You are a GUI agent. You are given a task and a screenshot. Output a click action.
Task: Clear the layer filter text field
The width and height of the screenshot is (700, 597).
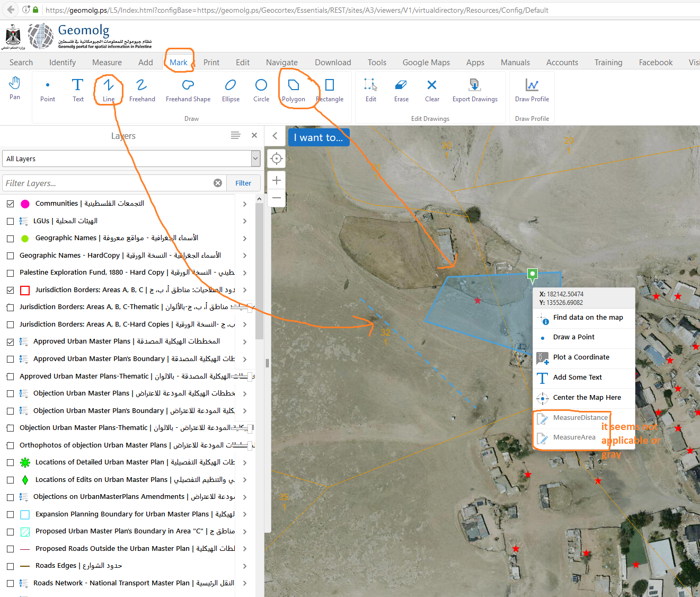(x=218, y=183)
